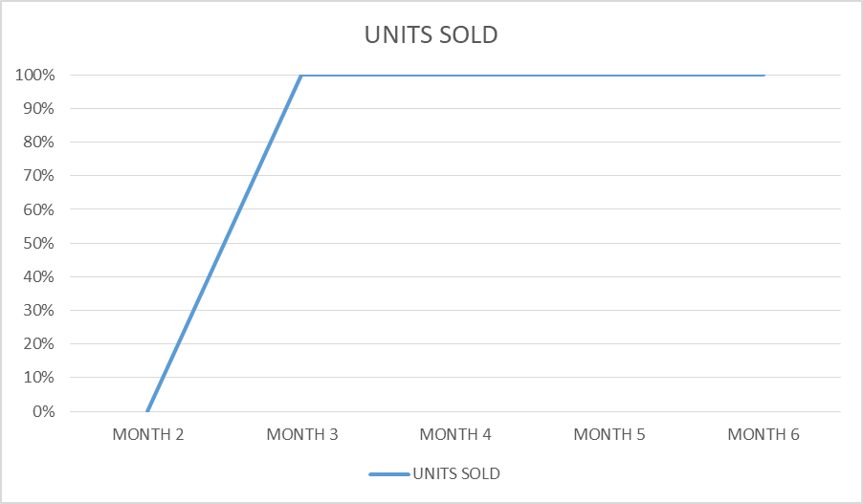The image size is (863, 504).
Task: Select the 50% vertical axis label
Action: (x=38, y=243)
